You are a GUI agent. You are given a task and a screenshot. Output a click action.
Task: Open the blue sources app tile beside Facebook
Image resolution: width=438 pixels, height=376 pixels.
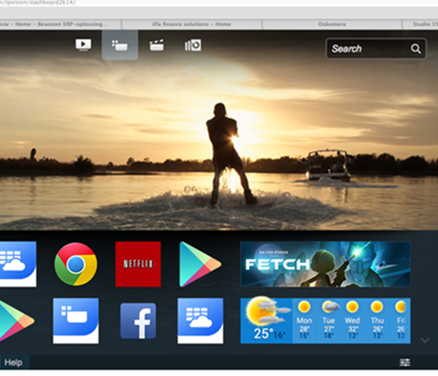pyautogui.click(x=76, y=321)
